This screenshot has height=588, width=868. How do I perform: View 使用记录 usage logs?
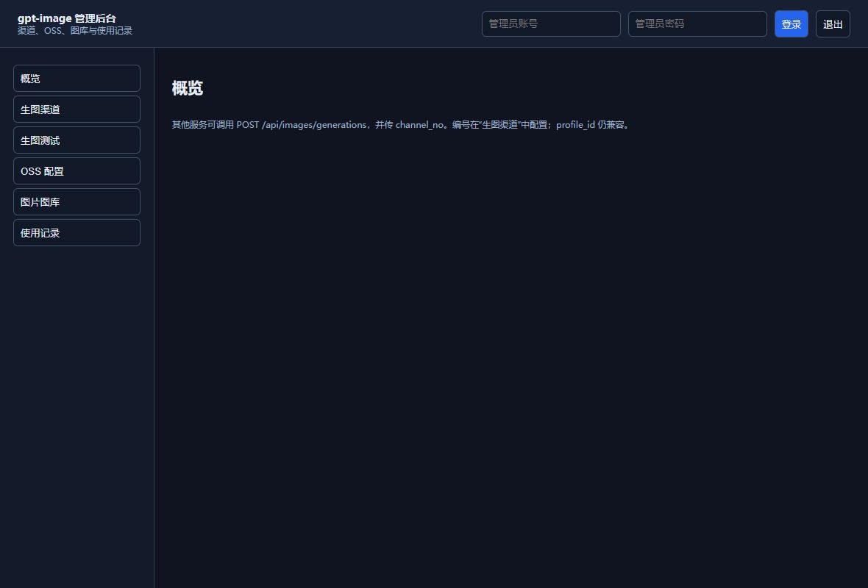pos(77,233)
